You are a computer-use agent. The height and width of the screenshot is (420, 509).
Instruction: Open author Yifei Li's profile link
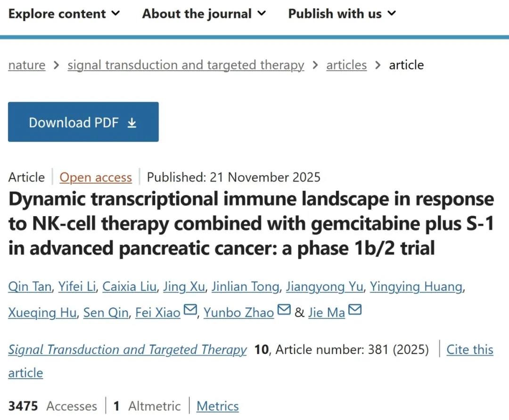77,287
